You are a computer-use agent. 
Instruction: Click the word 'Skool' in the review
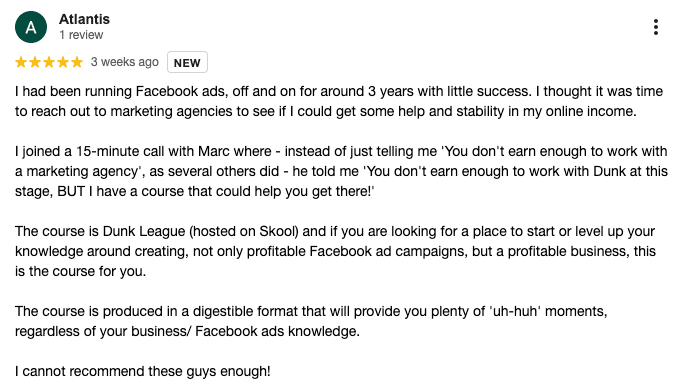point(278,231)
